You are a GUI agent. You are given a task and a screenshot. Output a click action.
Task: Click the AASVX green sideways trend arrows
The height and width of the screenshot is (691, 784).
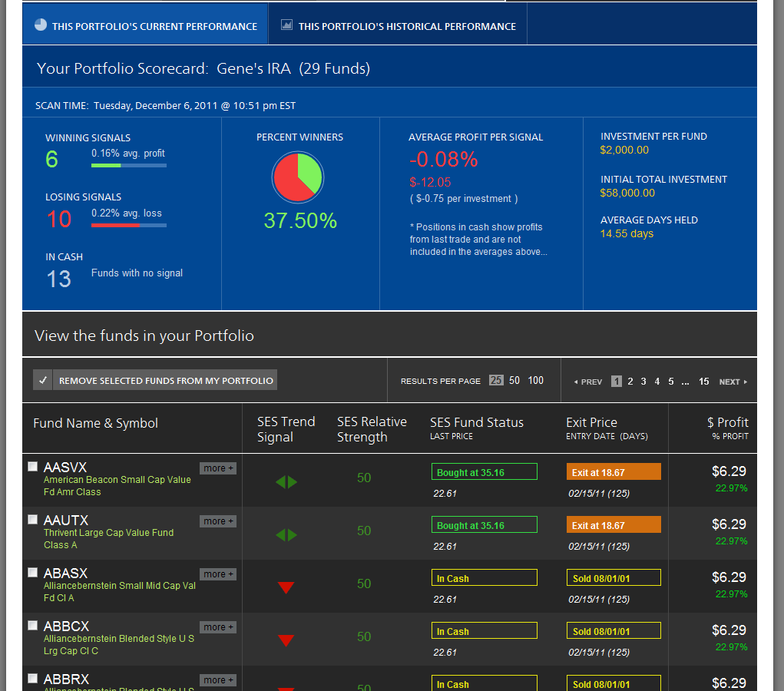(x=286, y=482)
